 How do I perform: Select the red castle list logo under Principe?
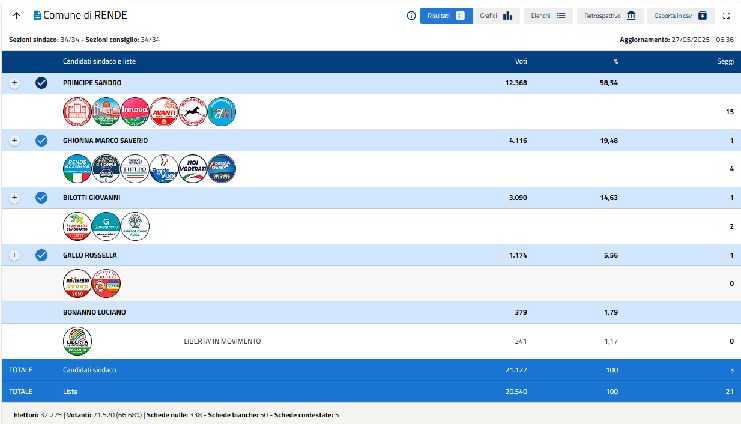click(x=77, y=112)
